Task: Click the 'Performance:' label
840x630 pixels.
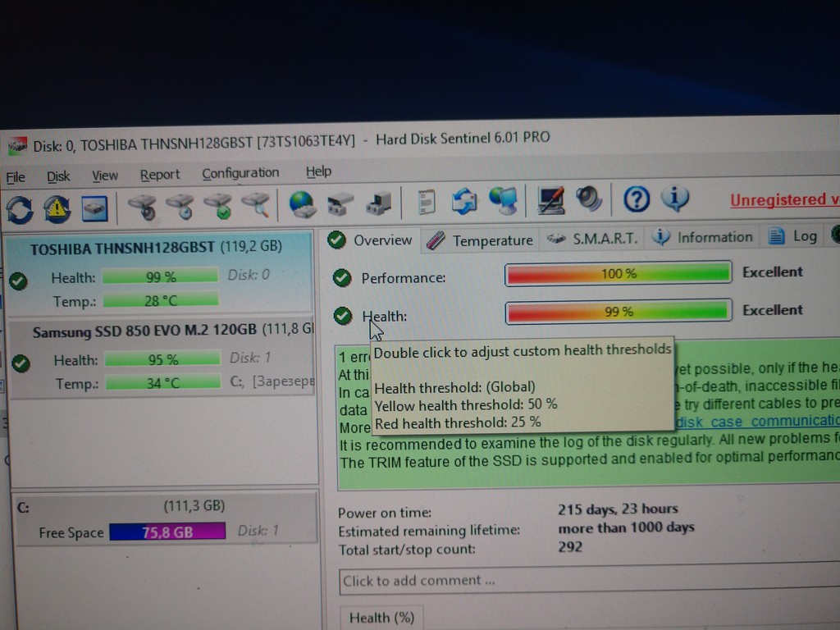Action: click(404, 278)
